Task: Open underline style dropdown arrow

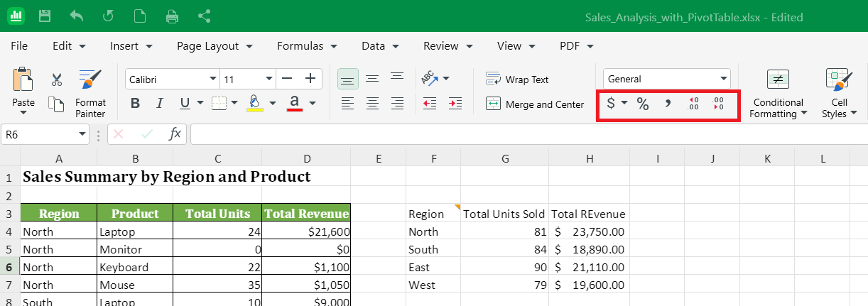Action: (200, 104)
